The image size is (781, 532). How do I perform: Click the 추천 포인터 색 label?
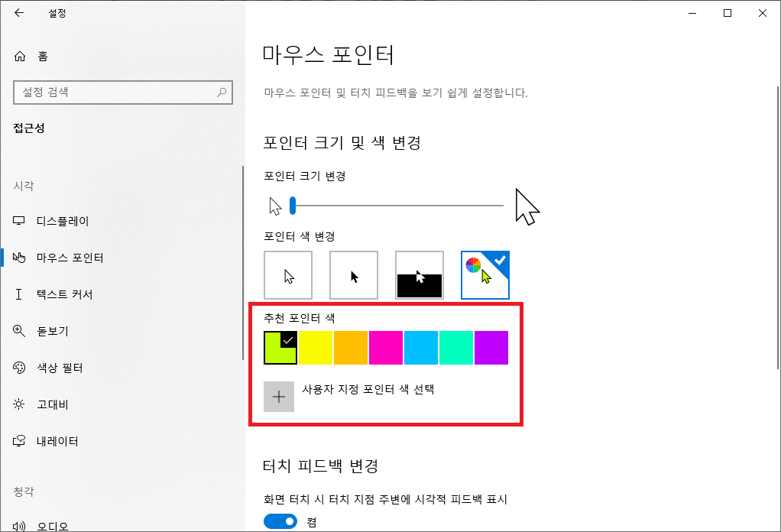point(300,318)
